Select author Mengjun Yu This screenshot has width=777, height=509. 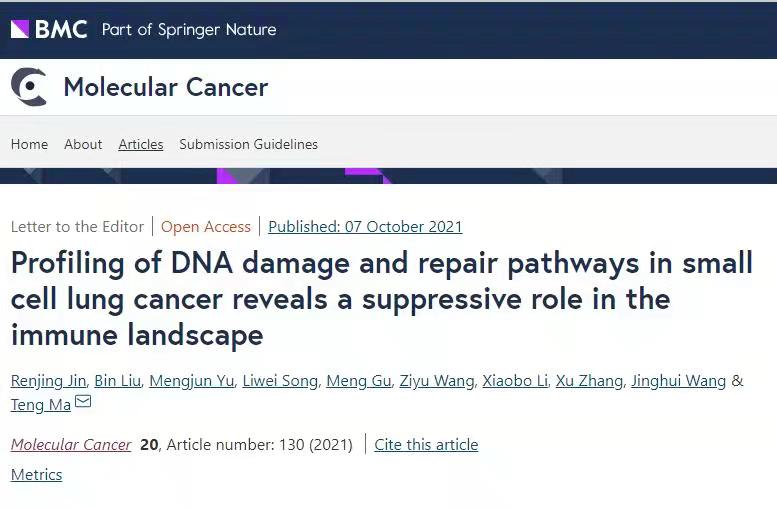192,381
